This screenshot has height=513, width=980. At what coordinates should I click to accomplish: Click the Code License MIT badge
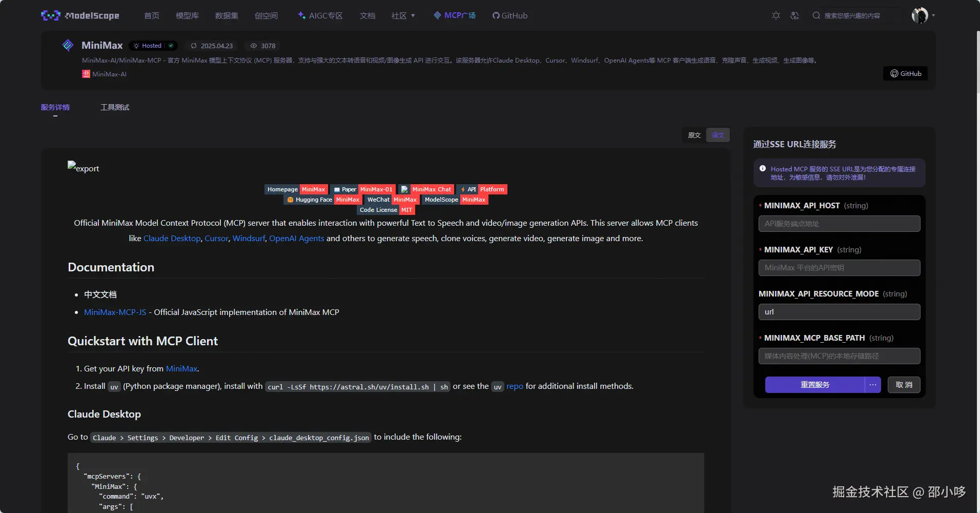[386, 210]
